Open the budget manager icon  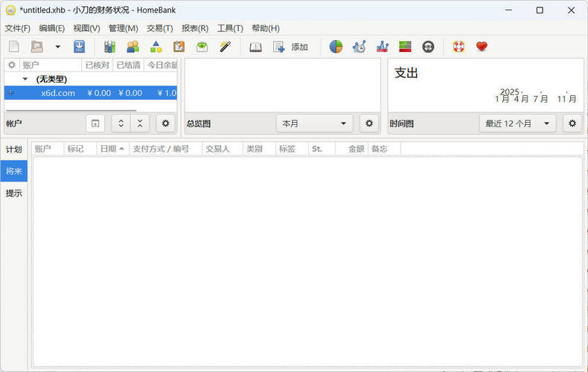pyautogui.click(x=202, y=47)
